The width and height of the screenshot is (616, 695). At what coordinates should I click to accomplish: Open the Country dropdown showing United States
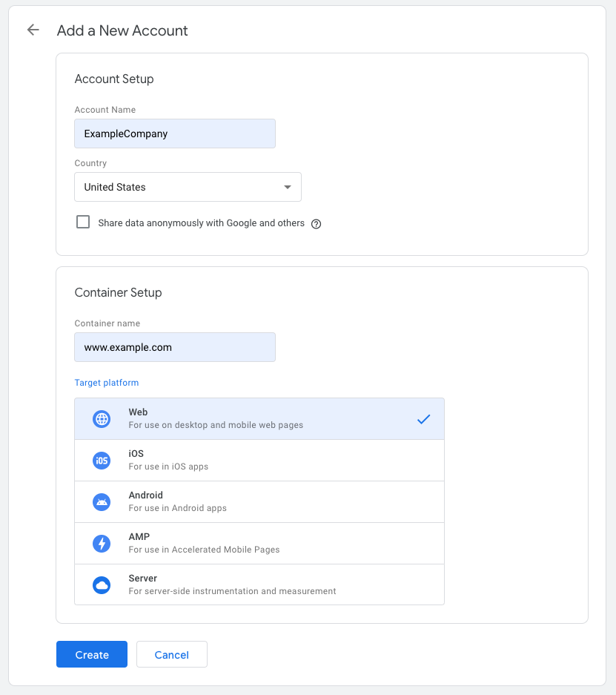pyautogui.click(x=187, y=187)
